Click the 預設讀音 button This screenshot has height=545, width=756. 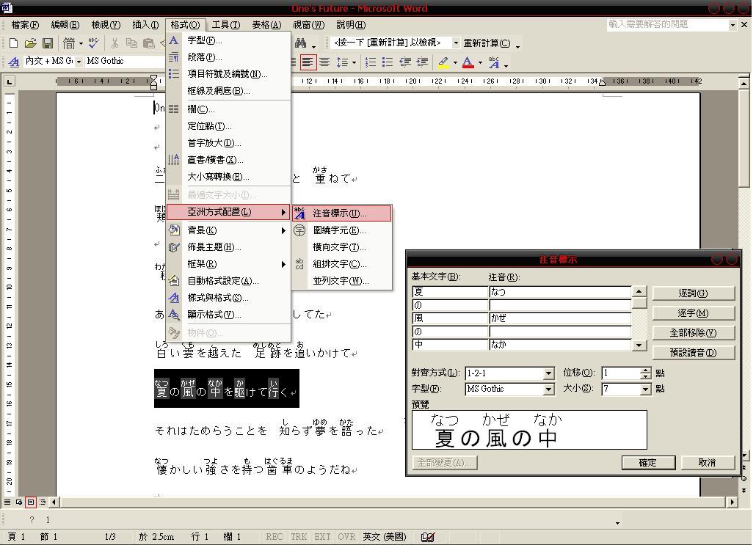click(x=694, y=353)
